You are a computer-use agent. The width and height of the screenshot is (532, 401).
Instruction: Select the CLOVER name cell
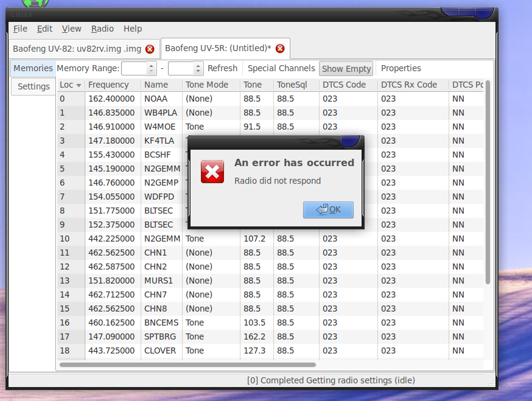(160, 350)
